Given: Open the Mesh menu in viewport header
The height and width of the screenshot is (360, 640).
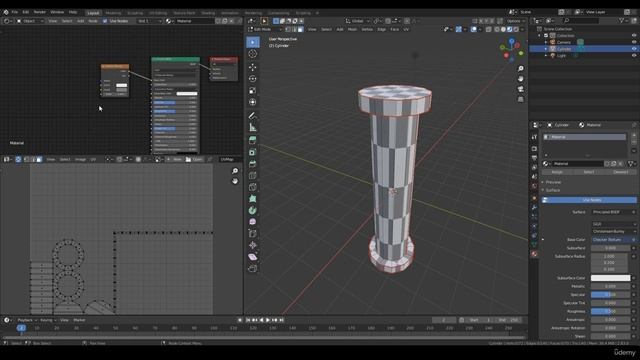Looking at the screenshot, I should pos(352,29).
